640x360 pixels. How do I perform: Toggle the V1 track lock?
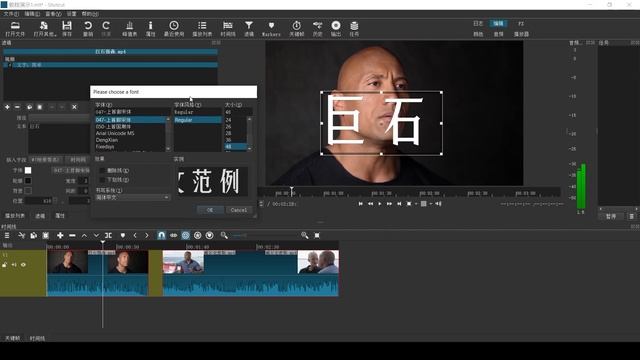pos(4,265)
